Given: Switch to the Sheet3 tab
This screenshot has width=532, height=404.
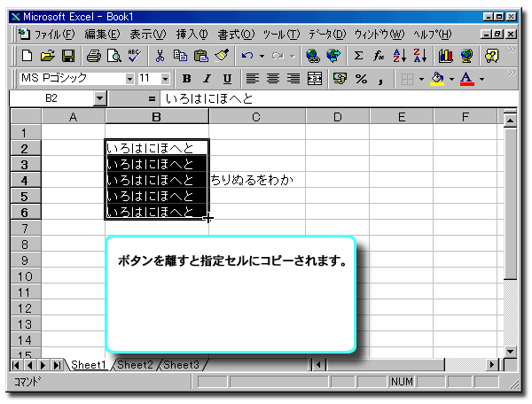Looking at the screenshot, I should 181,365.
